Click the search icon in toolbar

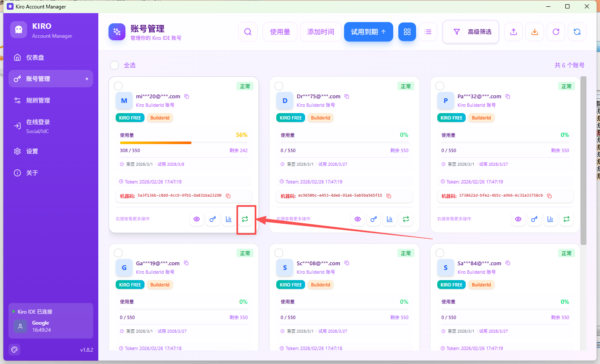(248, 32)
